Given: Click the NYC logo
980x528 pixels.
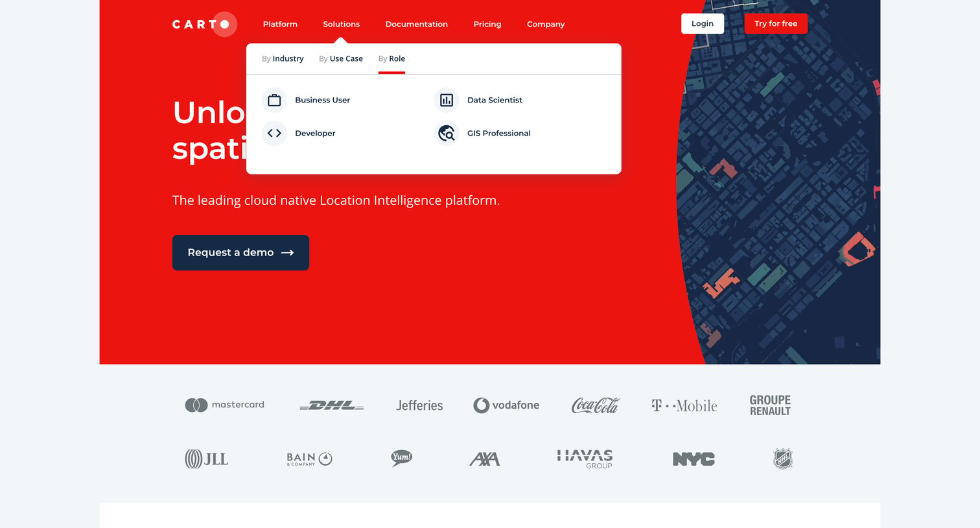Looking at the screenshot, I should click(x=694, y=459).
